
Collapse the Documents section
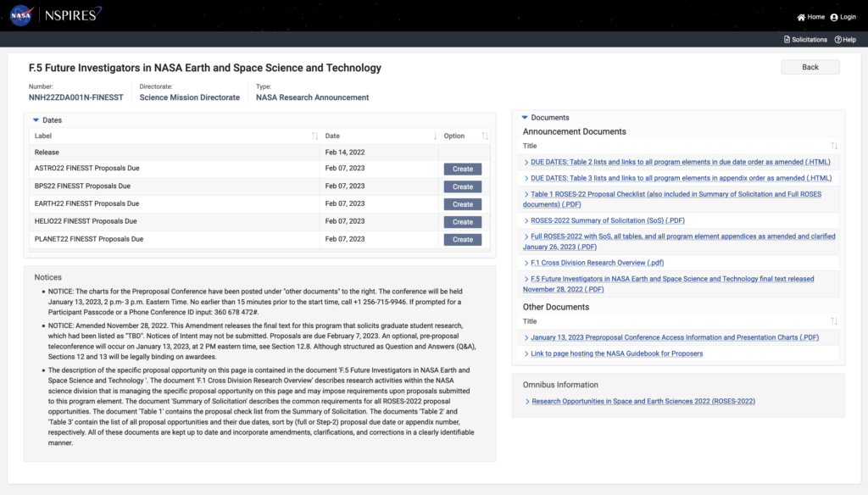point(525,117)
